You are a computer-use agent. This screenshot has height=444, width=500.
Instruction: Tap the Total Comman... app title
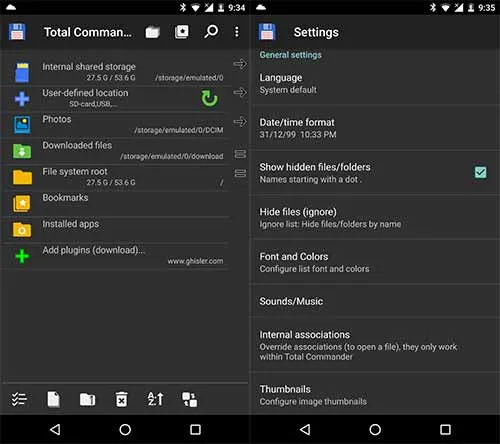coord(88,32)
